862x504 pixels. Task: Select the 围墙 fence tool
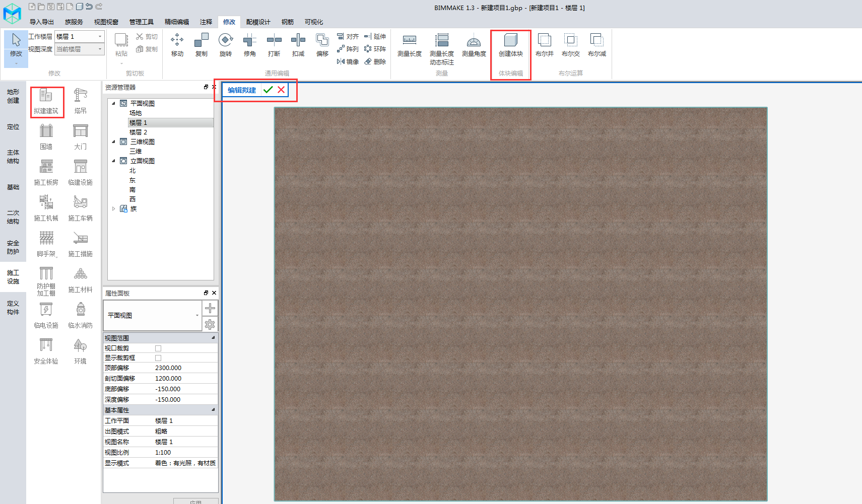(x=46, y=137)
